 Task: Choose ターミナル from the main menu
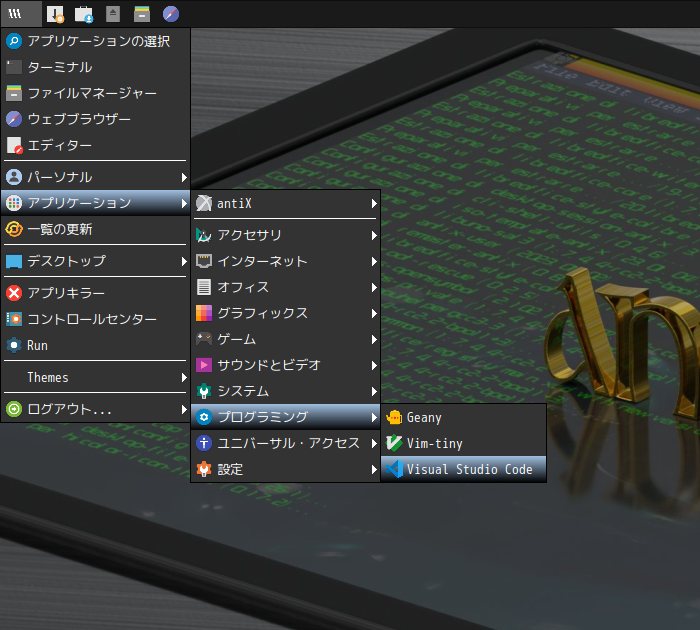[x=96, y=67]
